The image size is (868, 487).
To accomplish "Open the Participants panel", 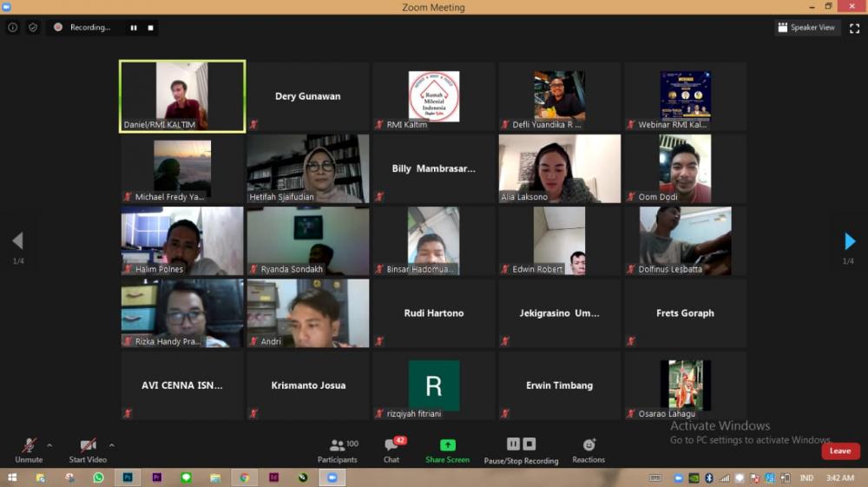I will click(337, 451).
